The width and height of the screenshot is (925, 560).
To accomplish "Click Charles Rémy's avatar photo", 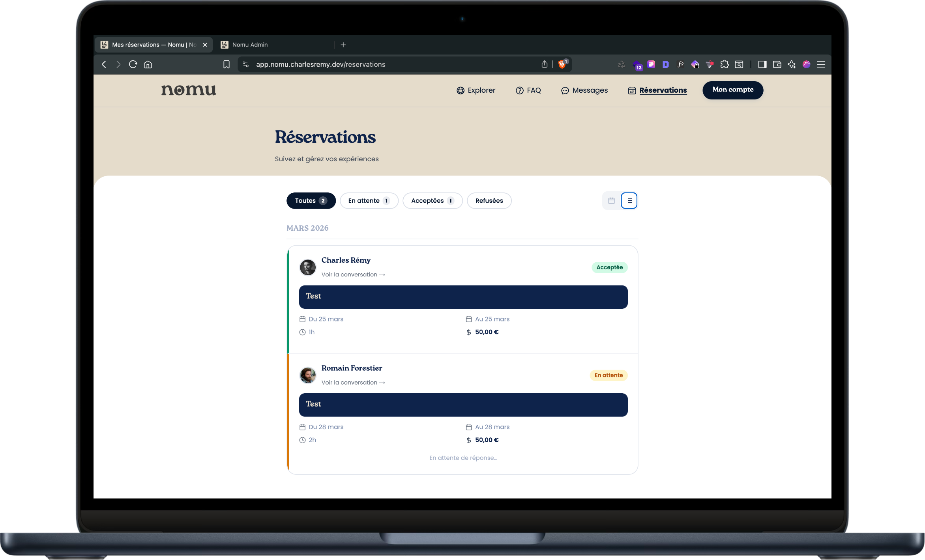I will [x=308, y=267].
